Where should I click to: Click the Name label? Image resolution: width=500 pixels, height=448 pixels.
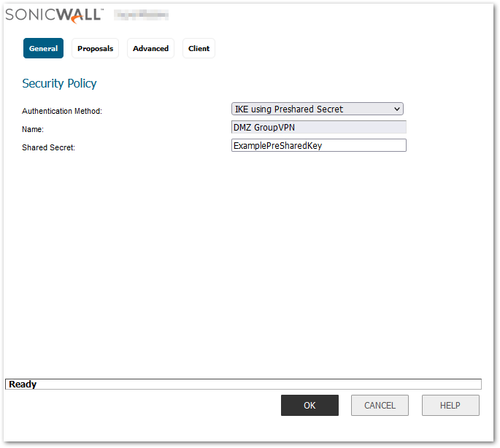[x=33, y=130]
